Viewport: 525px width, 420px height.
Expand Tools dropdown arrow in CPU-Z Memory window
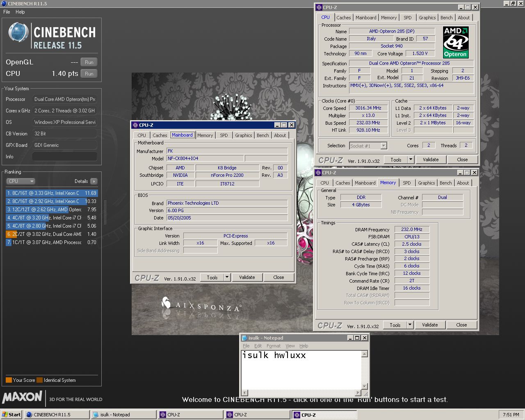click(x=410, y=325)
